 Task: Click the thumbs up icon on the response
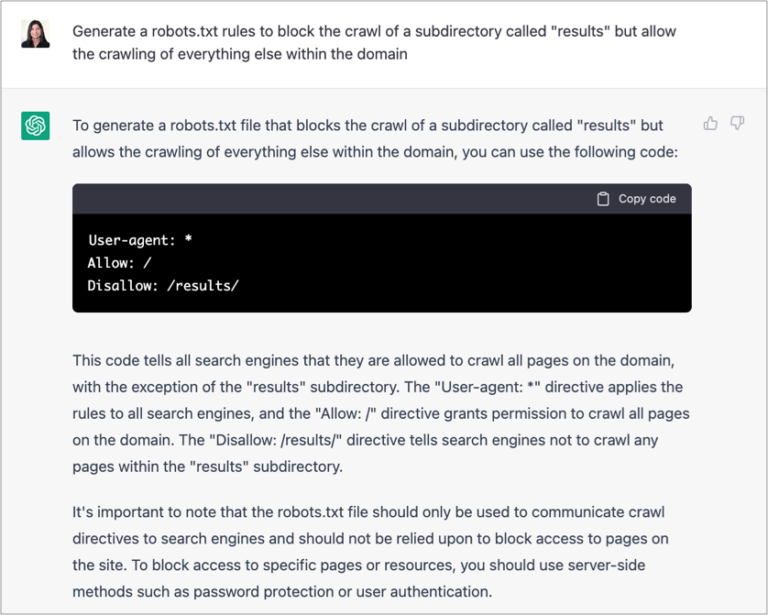[x=710, y=123]
